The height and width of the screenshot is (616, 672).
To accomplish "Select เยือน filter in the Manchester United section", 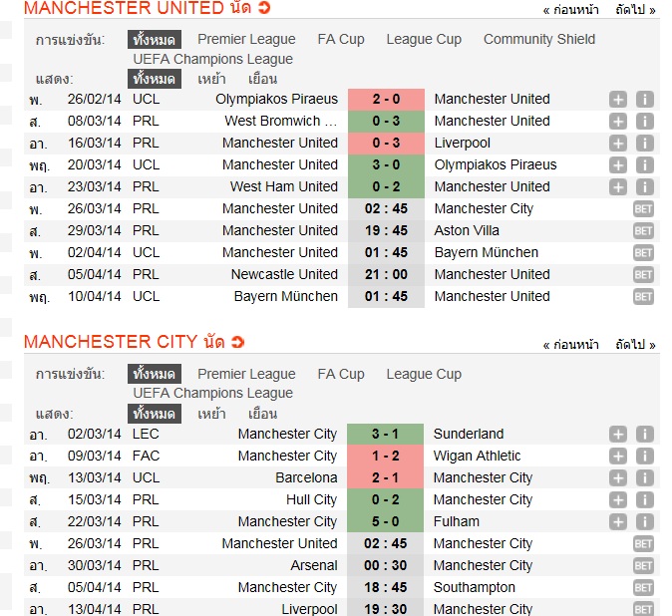I will (x=262, y=79).
